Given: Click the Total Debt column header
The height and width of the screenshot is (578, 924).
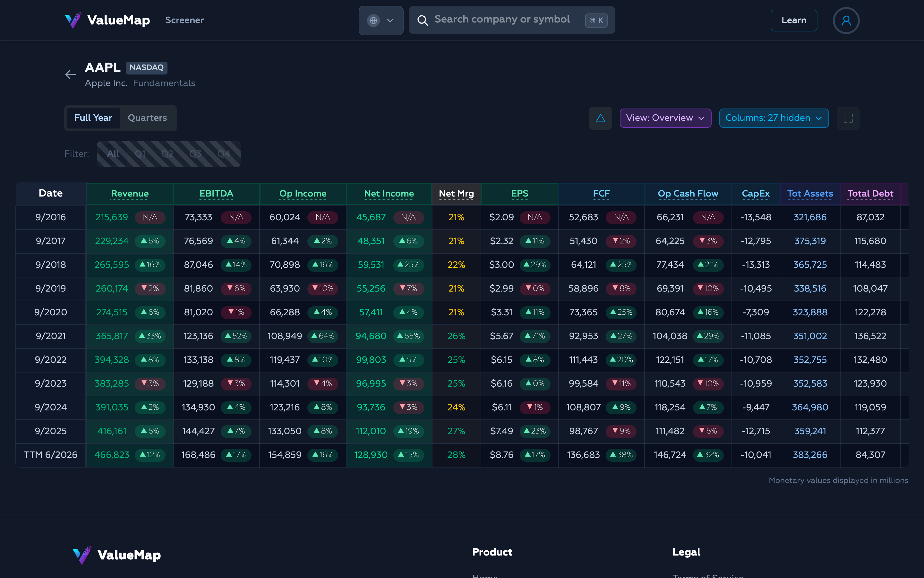Looking at the screenshot, I should [870, 194].
